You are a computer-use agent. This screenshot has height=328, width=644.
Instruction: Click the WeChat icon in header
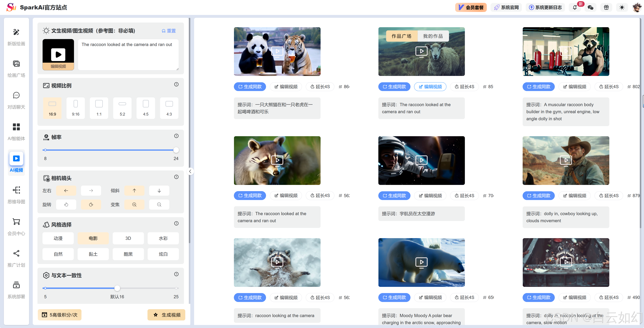(x=590, y=8)
